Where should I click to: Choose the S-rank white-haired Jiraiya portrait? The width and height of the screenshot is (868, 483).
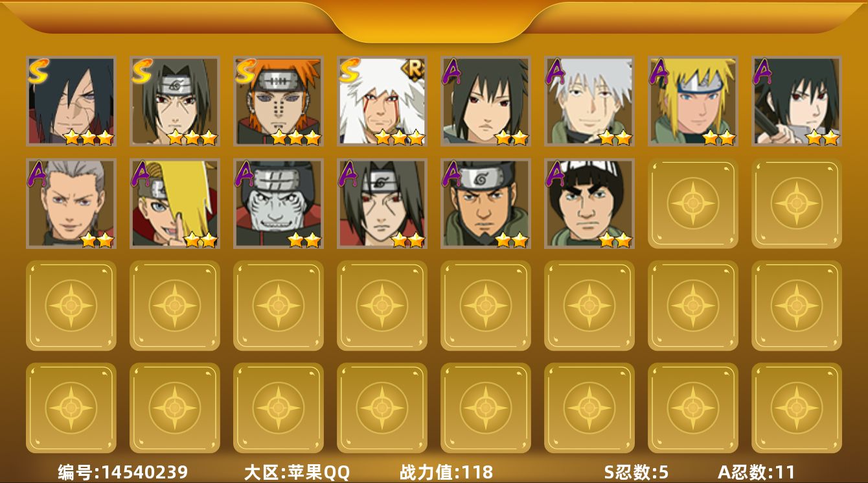[x=382, y=101]
